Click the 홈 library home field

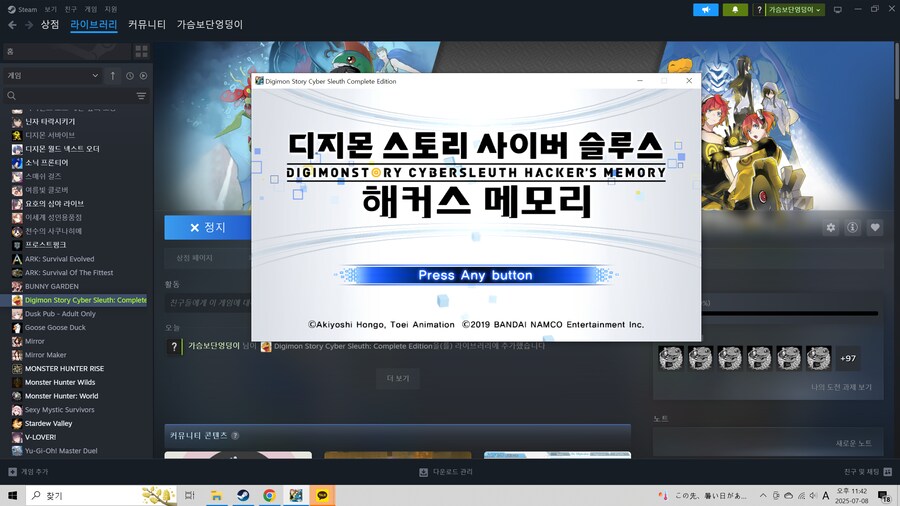click(x=67, y=52)
